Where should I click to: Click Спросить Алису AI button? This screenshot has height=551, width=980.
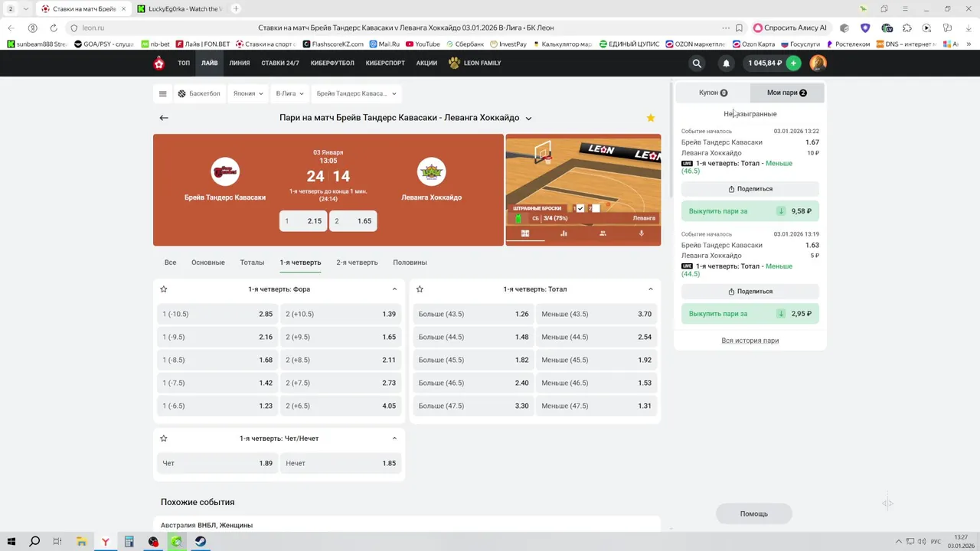point(792,28)
